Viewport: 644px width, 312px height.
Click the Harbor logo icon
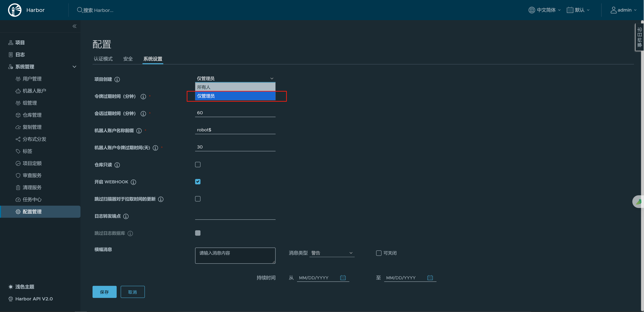pos(15,10)
